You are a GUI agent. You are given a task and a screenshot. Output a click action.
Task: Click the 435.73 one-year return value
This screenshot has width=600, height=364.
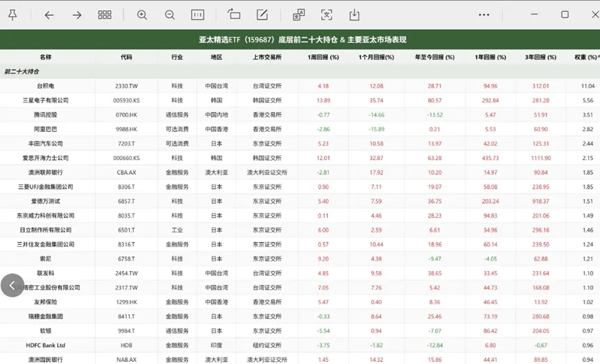point(490,158)
